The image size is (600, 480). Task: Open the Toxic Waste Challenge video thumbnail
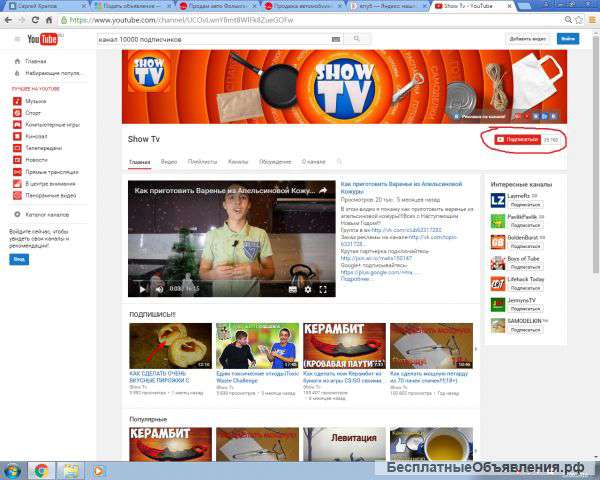(x=257, y=346)
